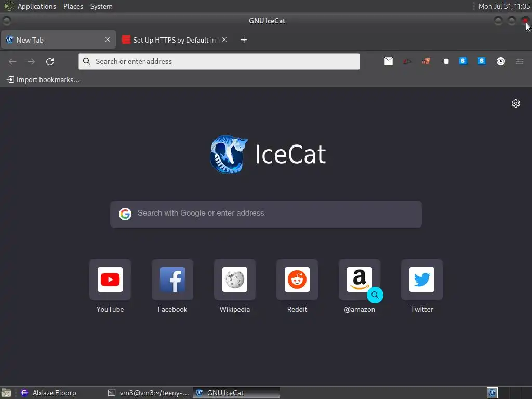This screenshot has height=399, width=532.
Task: Click Import bookmarks link
Action: point(44,79)
